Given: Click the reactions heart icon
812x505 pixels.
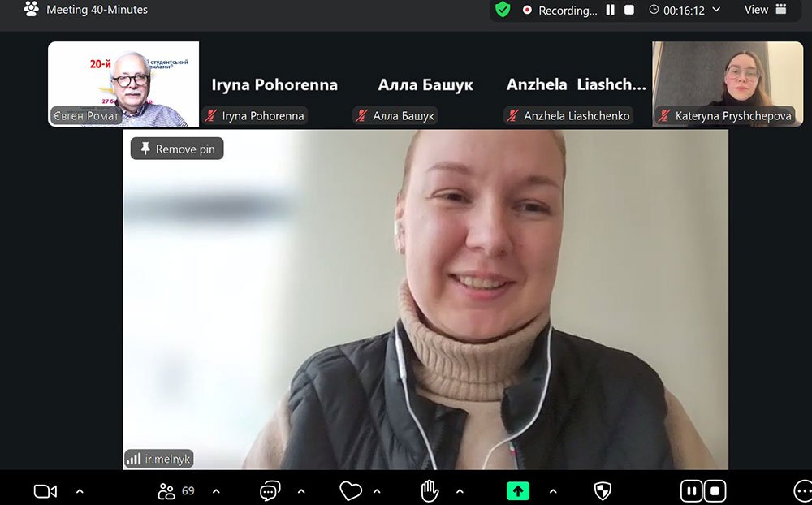Looking at the screenshot, I should pyautogui.click(x=350, y=491).
